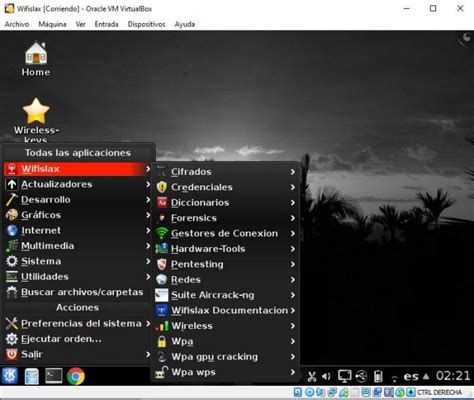Viewport: 474px width, 400px height.
Task: Click the Wireless signal bars icon
Action: point(162,326)
